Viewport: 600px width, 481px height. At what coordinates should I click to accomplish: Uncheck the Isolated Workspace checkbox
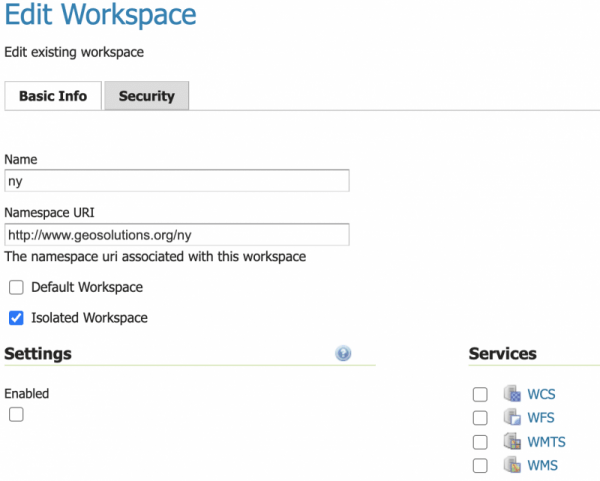point(16,318)
